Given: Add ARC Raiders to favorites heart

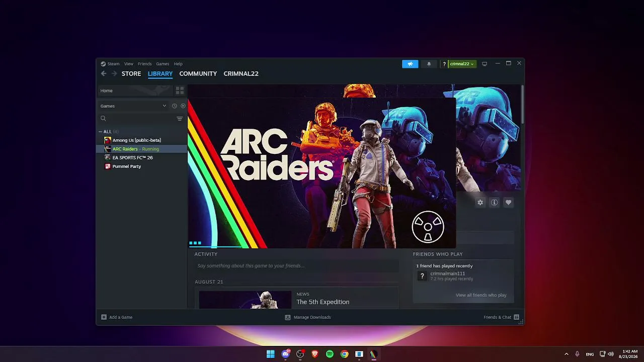Looking at the screenshot, I should pyautogui.click(x=508, y=202).
